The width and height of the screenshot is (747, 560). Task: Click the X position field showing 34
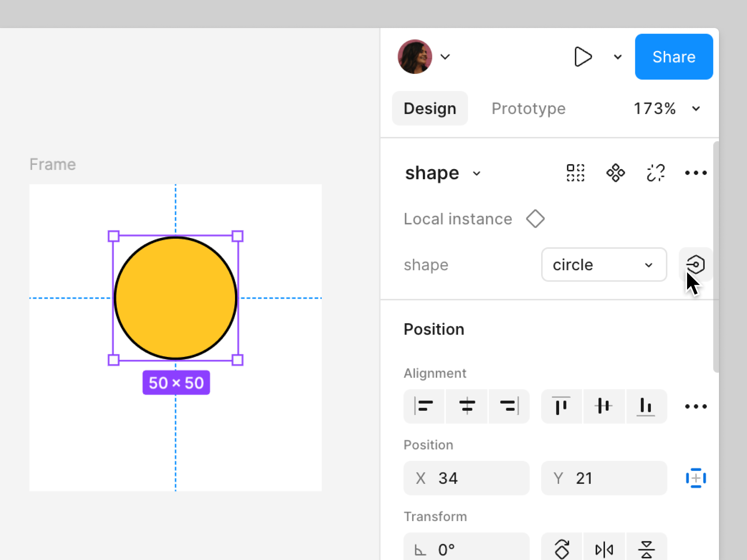point(466,478)
